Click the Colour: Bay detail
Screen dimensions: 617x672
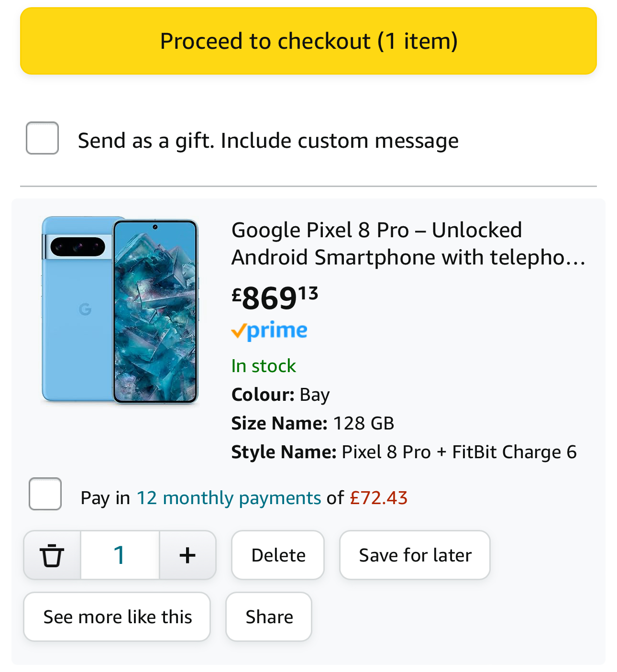(x=280, y=395)
